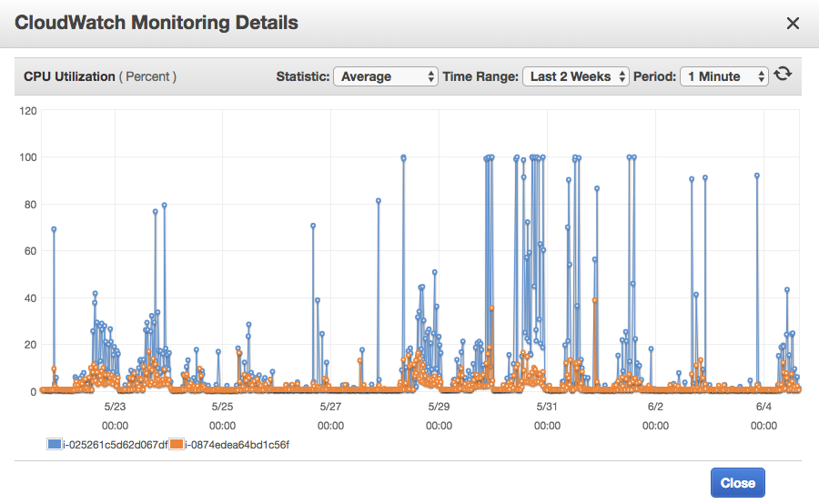Click the 20 y-axis label
This screenshot has width=819, height=504.
click(30, 345)
